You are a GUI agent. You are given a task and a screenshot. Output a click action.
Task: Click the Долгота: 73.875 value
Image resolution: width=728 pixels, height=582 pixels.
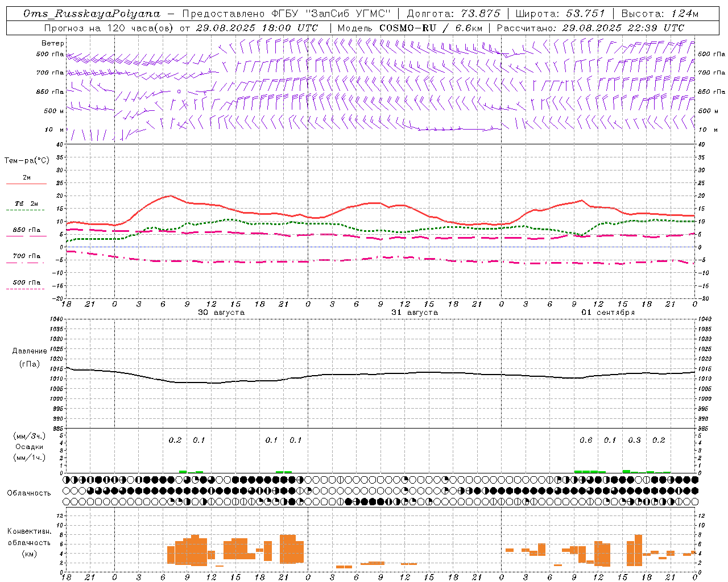(x=453, y=14)
